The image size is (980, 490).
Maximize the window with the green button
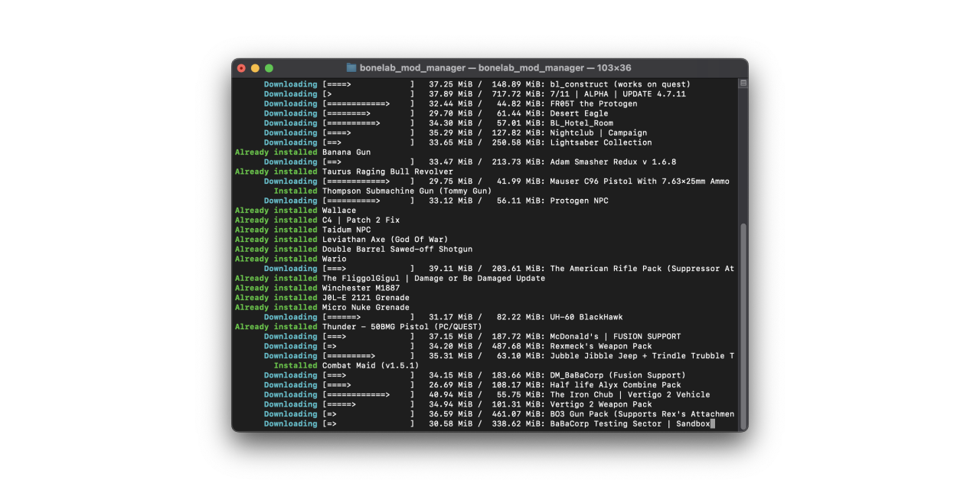pos(269,68)
